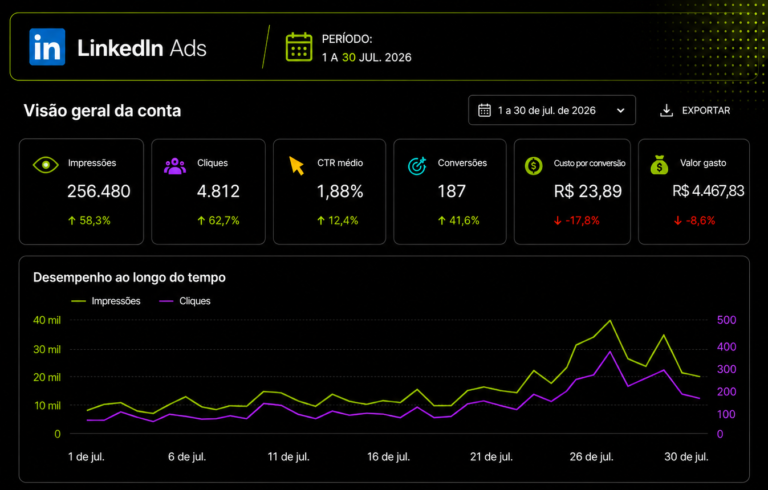Click the '40 mil' left axis label
The height and width of the screenshot is (490, 768).
click(47, 320)
